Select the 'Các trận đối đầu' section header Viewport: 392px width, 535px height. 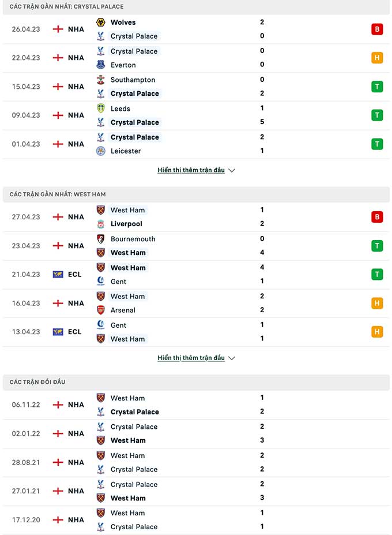pos(196,382)
